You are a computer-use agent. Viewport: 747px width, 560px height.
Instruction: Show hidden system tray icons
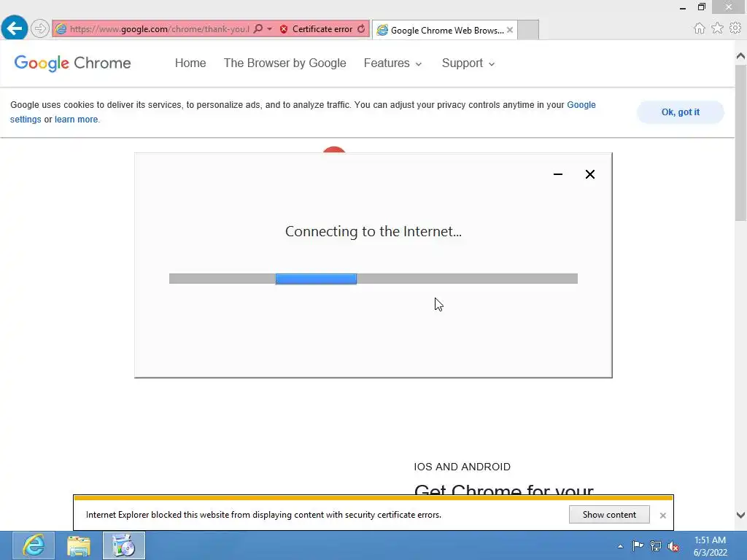[x=620, y=546]
